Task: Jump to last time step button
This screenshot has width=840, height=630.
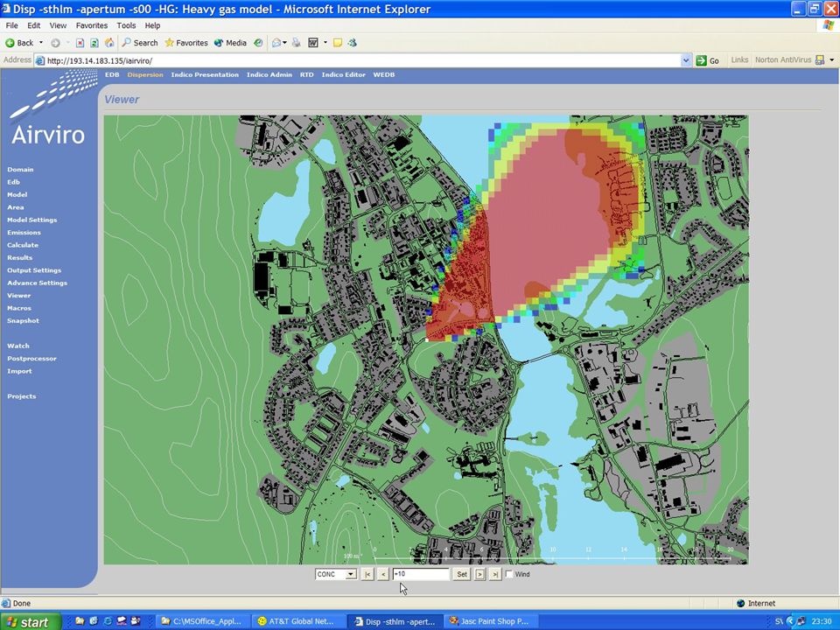Action: 495,574
